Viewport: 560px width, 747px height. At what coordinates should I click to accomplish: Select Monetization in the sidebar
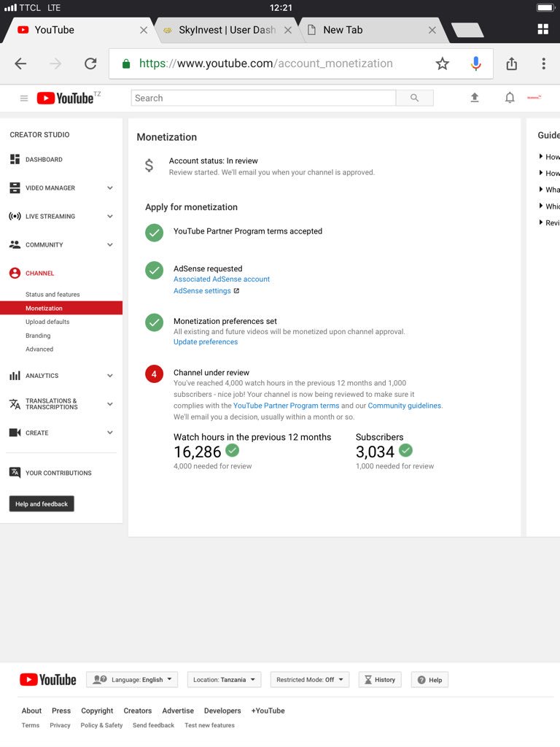pyautogui.click(x=61, y=309)
